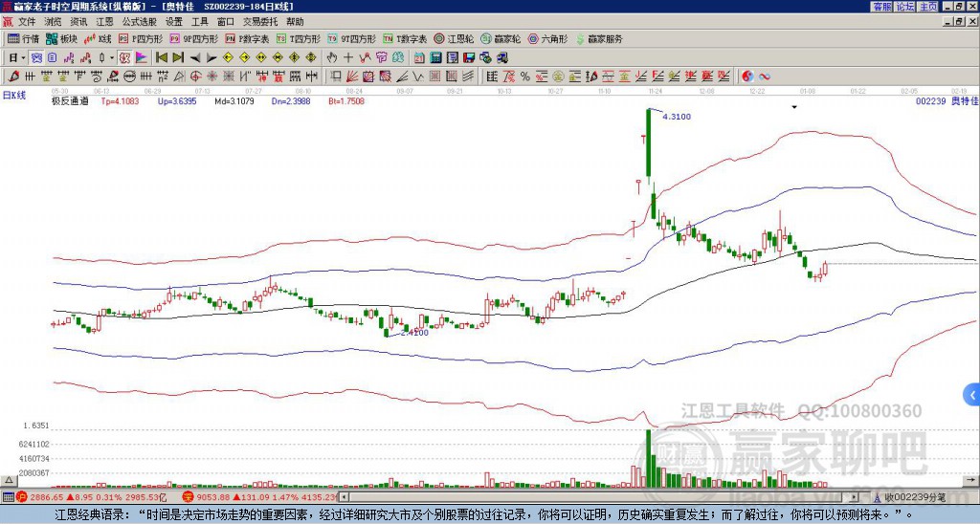The width and height of the screenshot is (980, 524).
Task: Click the floppy disk save icon
Action: (x=469, y=58)
